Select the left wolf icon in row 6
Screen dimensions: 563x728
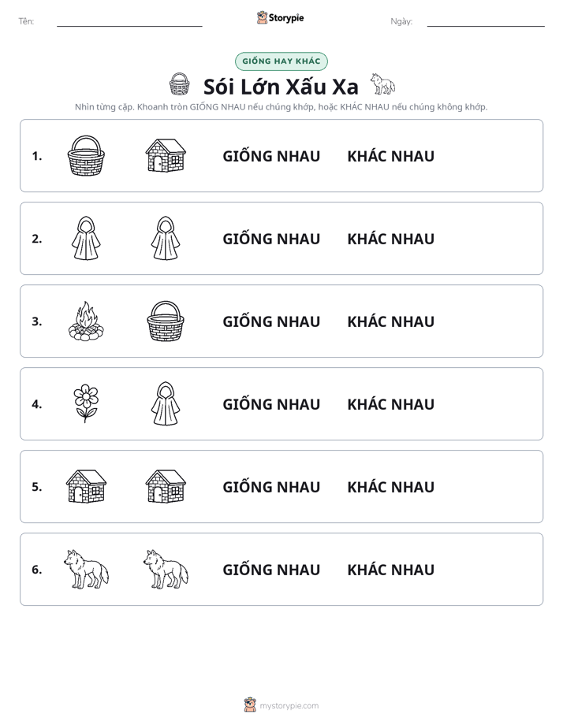86,569
